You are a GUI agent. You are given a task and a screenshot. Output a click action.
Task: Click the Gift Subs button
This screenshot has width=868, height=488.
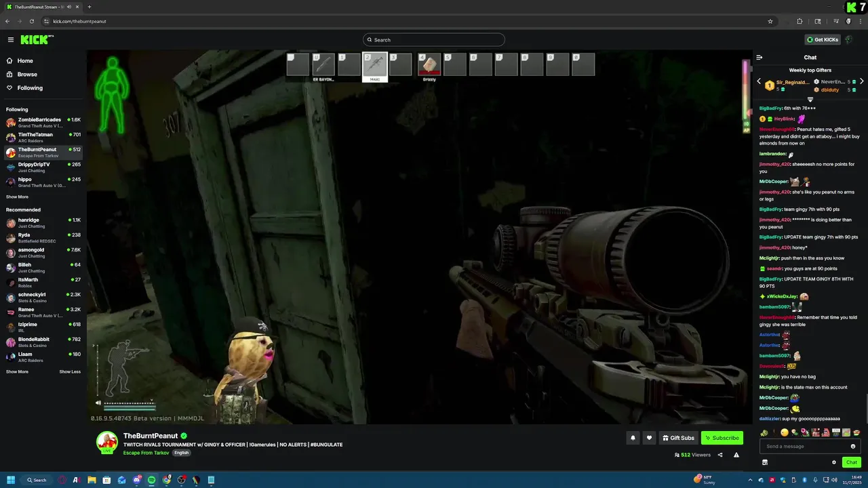point(678,438)
